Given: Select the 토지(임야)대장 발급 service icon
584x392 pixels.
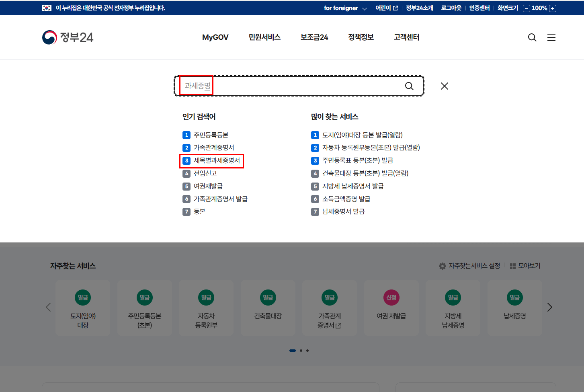Looking at the screenshot, I should point(83,308).
